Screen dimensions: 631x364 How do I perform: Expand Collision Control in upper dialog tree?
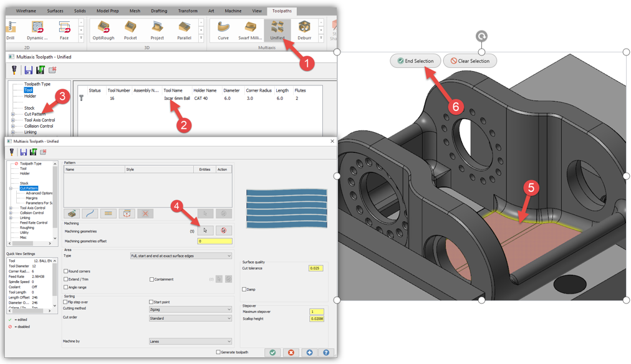pyautogui.click(x=13, y=126)
